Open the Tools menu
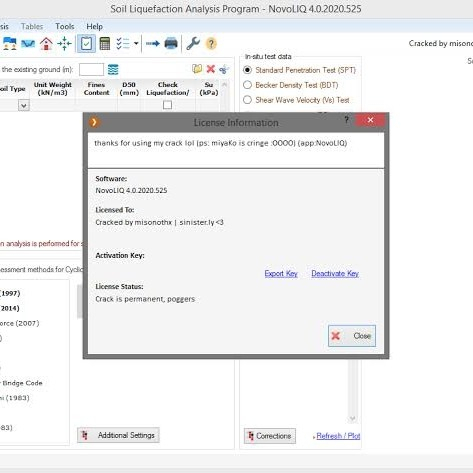Screen dimensions: 473x473 pos(65,26)
